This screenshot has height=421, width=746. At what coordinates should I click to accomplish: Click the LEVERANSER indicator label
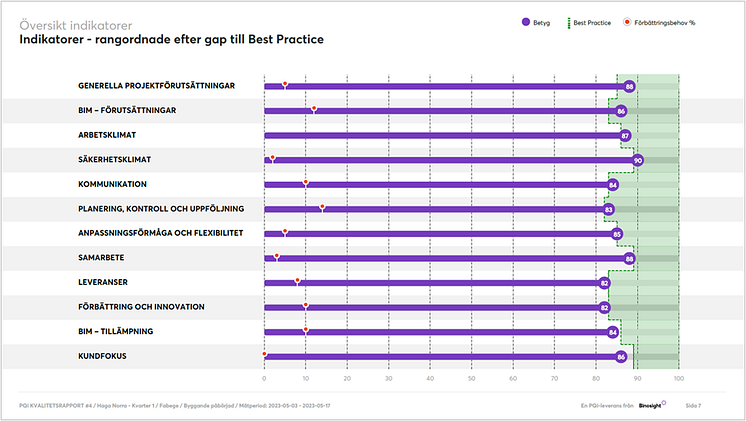click(103, 282)
